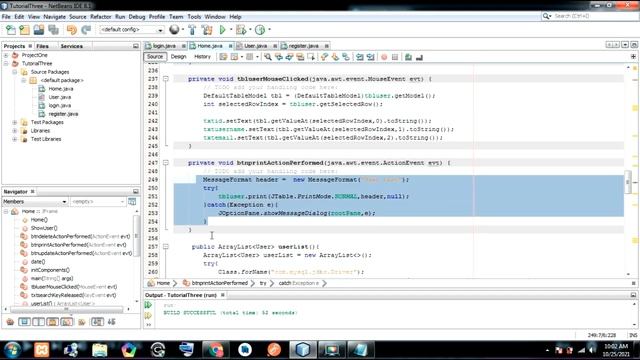Toggle Rectangular Selection icon in editor toolbar
The height and width of the screenshot is (360, 640).
point(311,57)
